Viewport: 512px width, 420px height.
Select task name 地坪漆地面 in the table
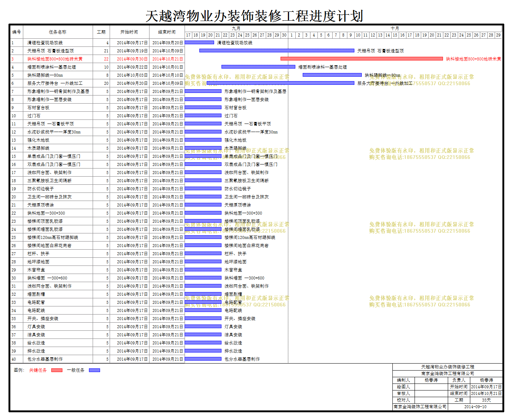pyautogui.click(x=38, y=262)
